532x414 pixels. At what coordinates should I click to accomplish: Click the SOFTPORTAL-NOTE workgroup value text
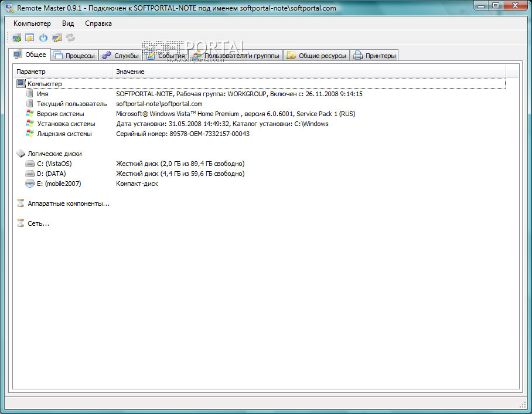pos(239,94)
